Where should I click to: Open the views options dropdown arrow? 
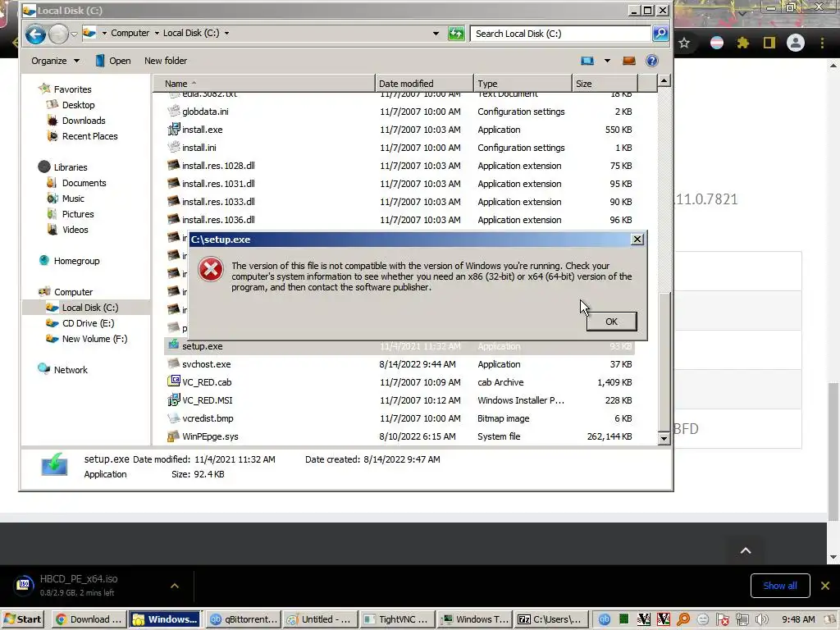[x=607, y=61]
